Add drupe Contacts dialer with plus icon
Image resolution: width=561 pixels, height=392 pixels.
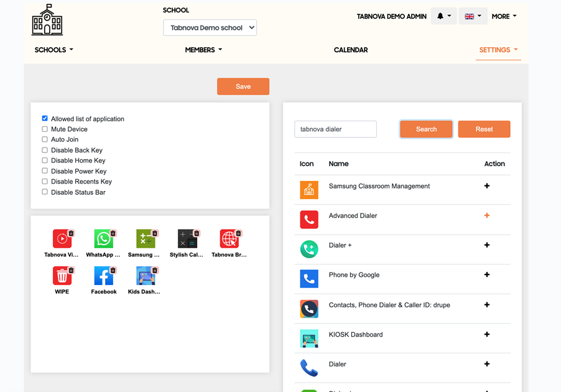(x=487, y=305)
